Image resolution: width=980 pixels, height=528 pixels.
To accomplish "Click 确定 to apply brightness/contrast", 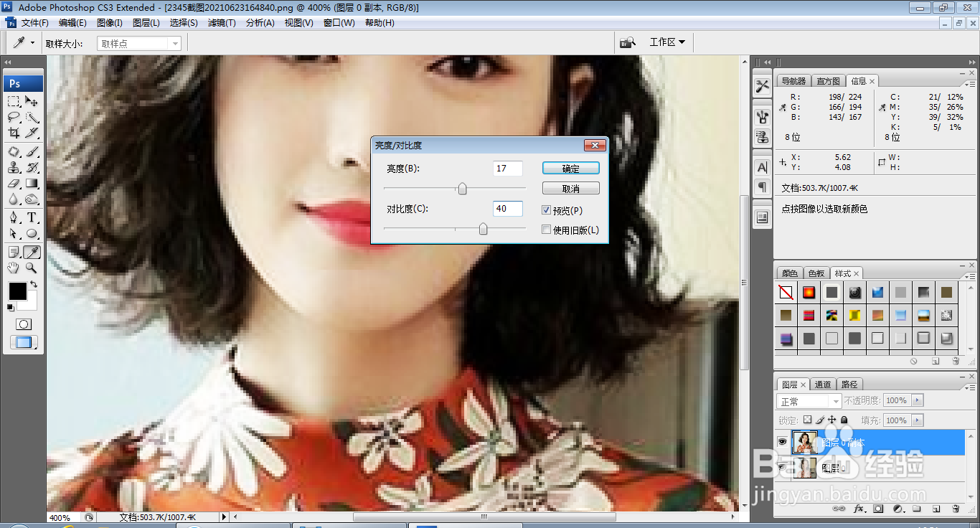I will pos(571,169).
